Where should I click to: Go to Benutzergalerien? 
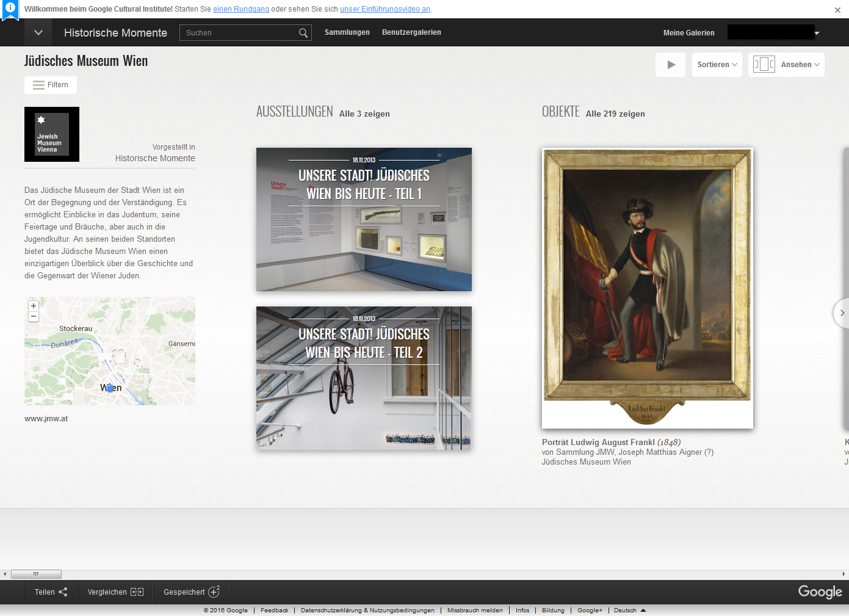[x=411, y=32]
